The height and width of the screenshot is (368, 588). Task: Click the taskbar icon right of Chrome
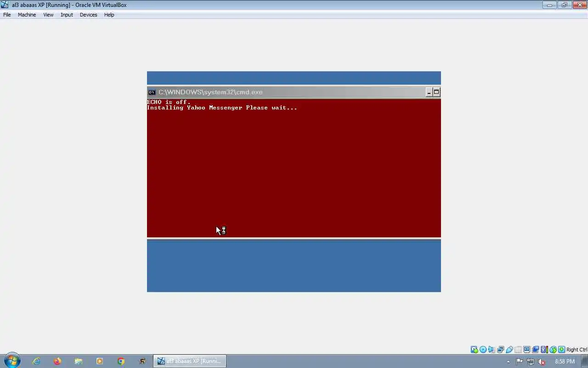point(142,361)
